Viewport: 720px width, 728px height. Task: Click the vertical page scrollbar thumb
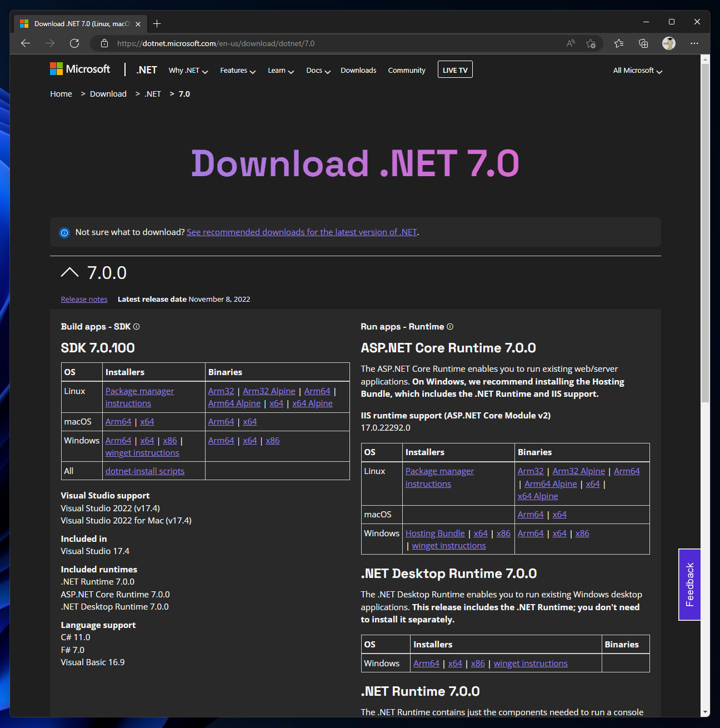[705, 233]
